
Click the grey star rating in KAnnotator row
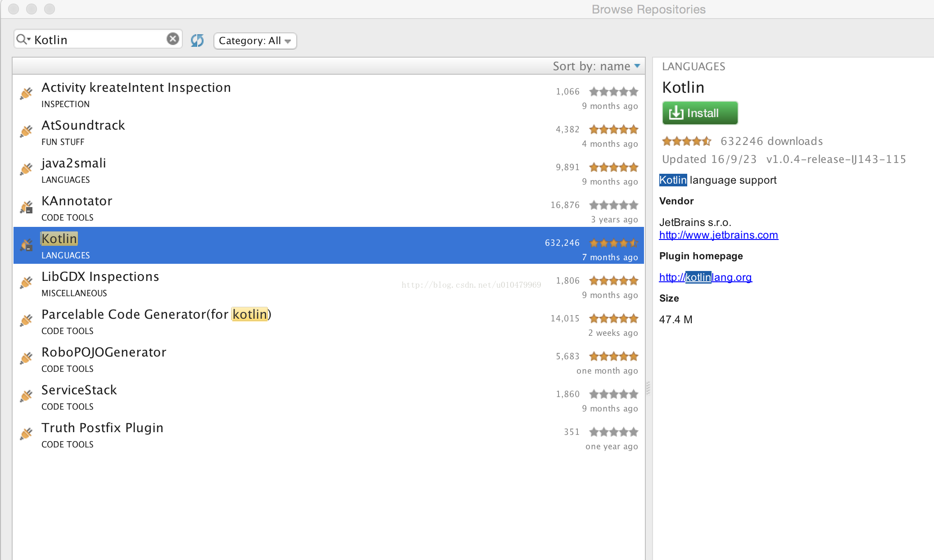(x=614, y=205)
